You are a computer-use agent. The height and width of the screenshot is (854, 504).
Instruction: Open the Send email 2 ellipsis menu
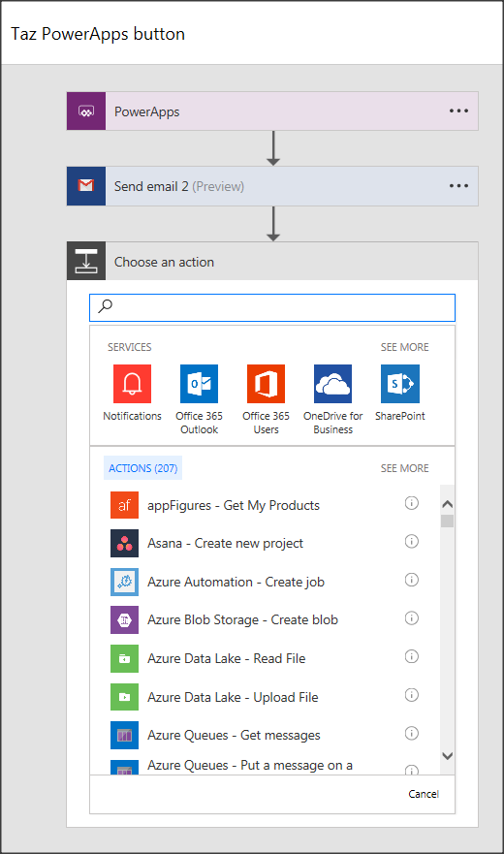pyautogui.click(x=458, y=186)
